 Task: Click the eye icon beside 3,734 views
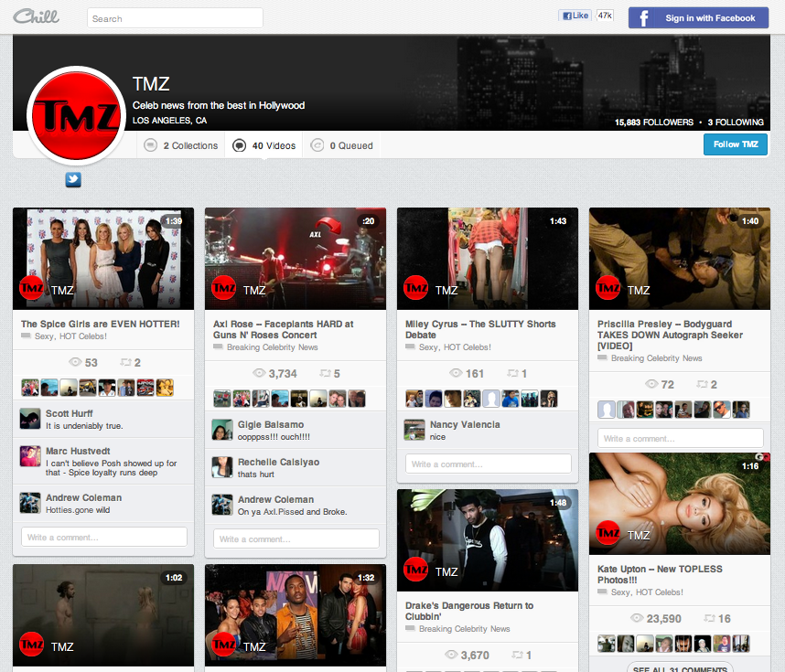pos(259,373)
